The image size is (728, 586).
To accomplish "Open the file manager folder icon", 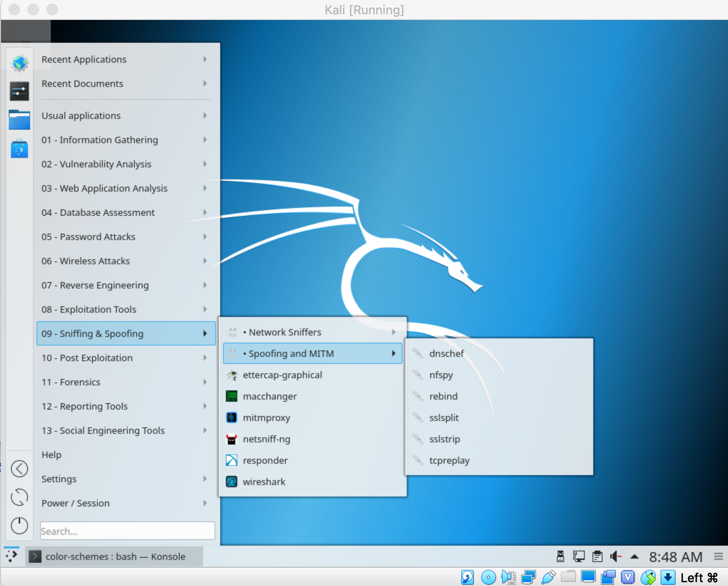I will tap(19, 120).
